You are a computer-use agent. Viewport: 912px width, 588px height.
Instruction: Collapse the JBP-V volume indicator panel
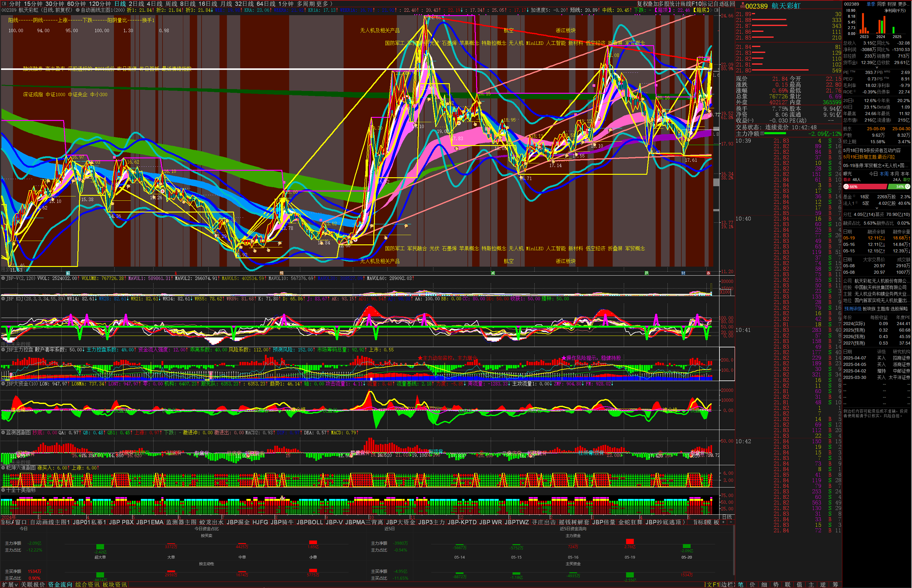pyautogui.click(x=3, y=278)
